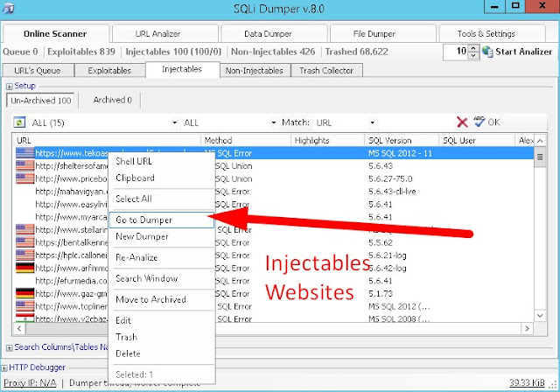Open the File Dumper tab
The image size is (560, 392).
(x=383, y=33)
